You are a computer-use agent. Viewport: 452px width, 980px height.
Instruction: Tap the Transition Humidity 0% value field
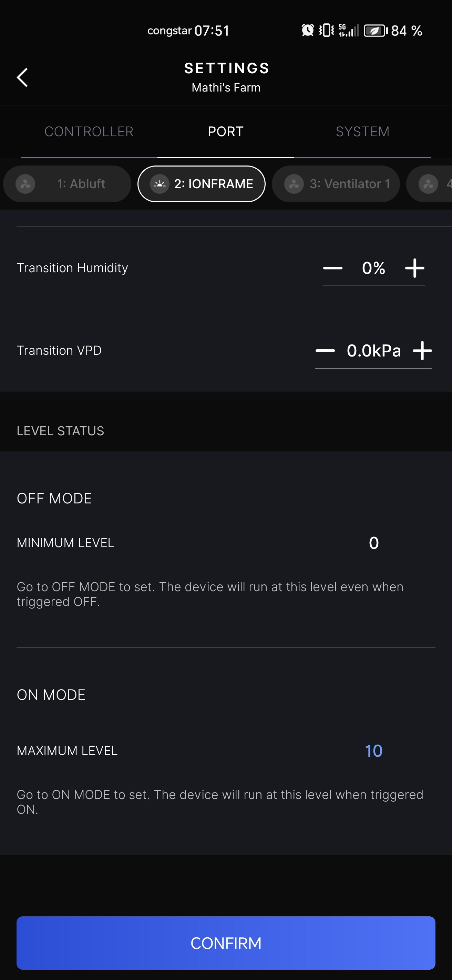[x=373, y=268]
